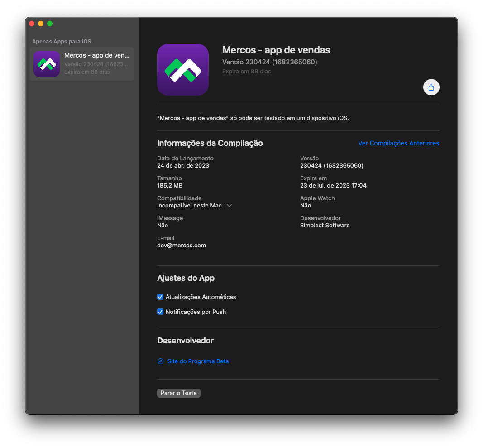The height and width of the screenshot is (448, 483).
Task: Click the green fullscreen window button
Action: 50,24
